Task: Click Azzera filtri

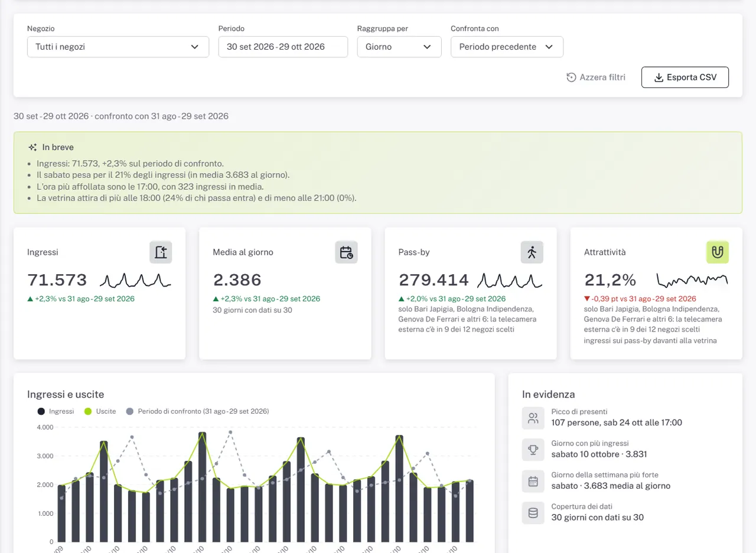Action: coord(596,77)
